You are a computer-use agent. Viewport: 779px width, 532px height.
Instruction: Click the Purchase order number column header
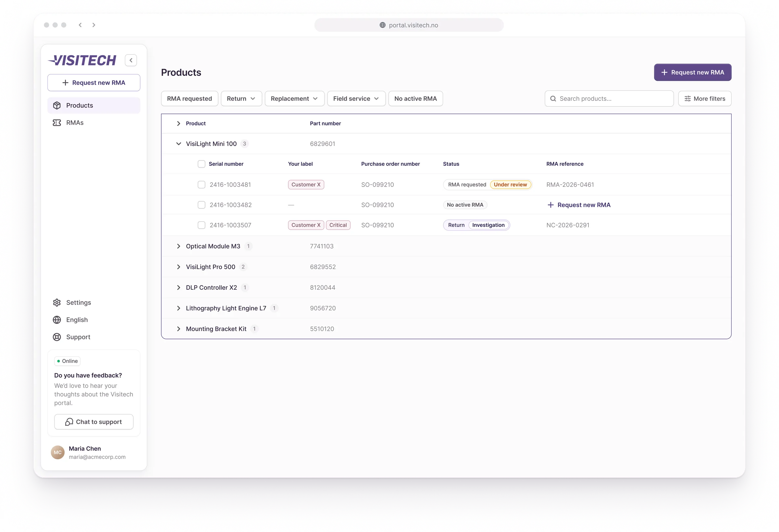tap(390, 164)
